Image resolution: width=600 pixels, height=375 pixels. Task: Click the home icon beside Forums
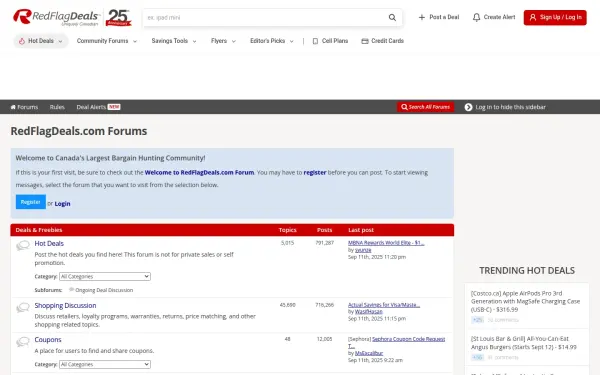coord(13,107)
